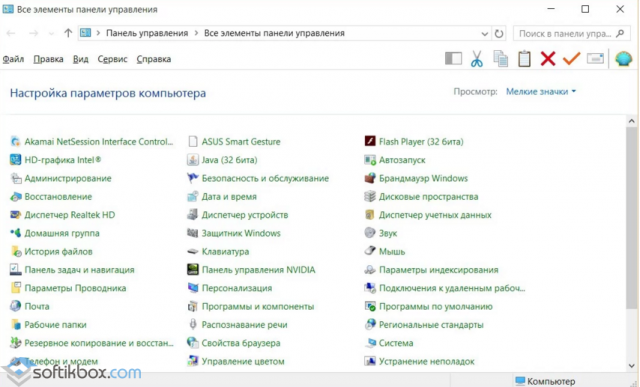Open Диспетчер учетных данных link

coord(435,214)
